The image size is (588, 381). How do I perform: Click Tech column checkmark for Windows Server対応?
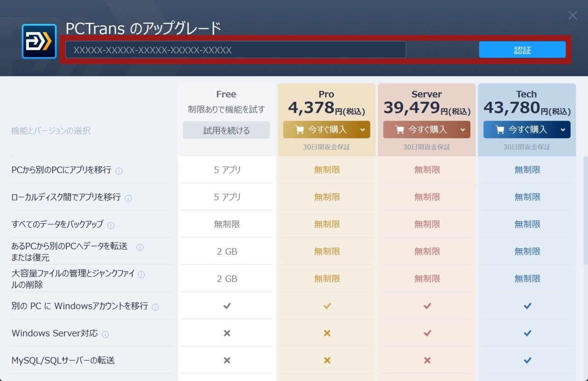tap(527, 333)
